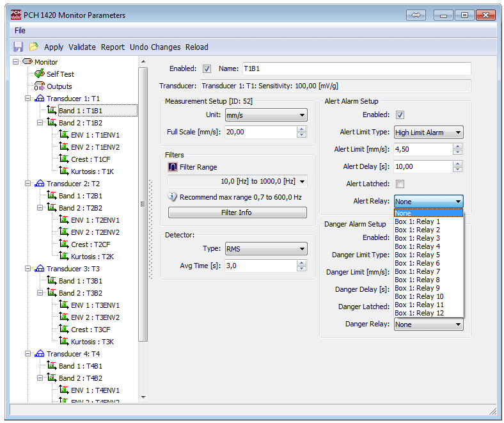
Task: Close the Alert Relay dropdown via its arrow
Action: 458,202
